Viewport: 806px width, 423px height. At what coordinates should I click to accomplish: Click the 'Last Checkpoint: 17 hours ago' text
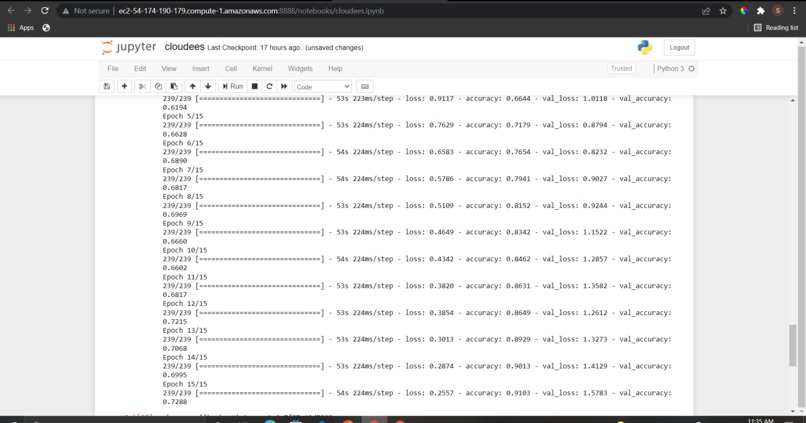pyautogui.click(x=254, y=47)
